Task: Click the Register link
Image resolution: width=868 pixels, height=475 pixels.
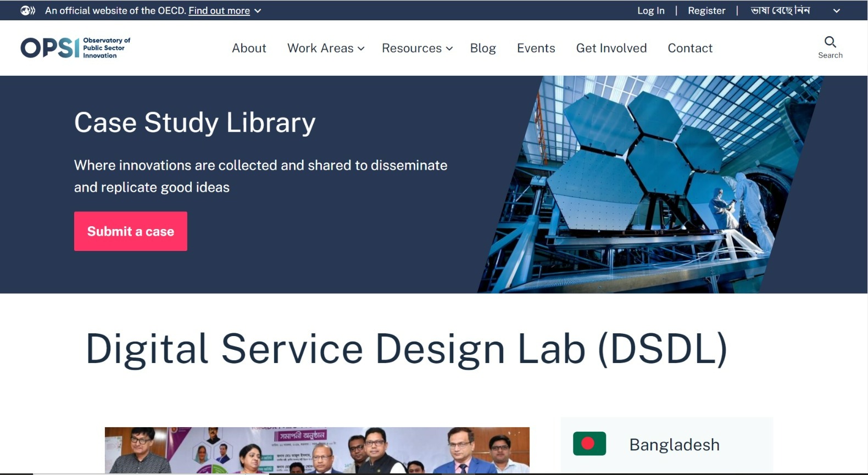Action: click(706, 10)
